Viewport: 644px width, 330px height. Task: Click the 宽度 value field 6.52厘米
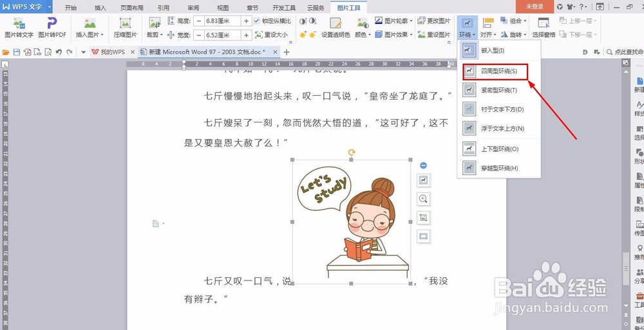(223, 35)
